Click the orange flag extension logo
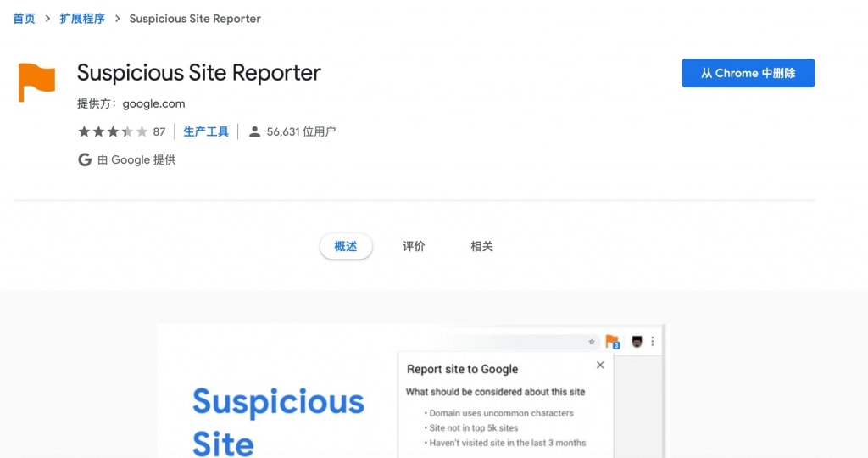This screenshot has height=458, width=868. 36,82
